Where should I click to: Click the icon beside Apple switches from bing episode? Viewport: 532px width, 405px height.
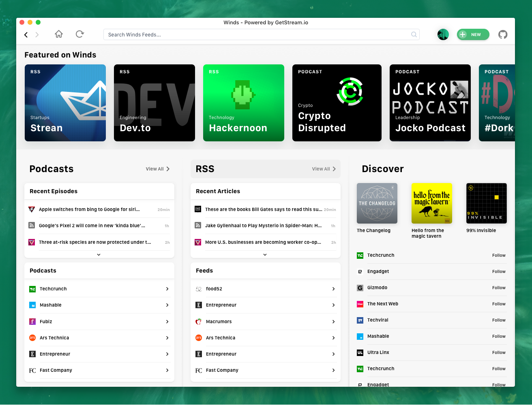coord(32,209)
